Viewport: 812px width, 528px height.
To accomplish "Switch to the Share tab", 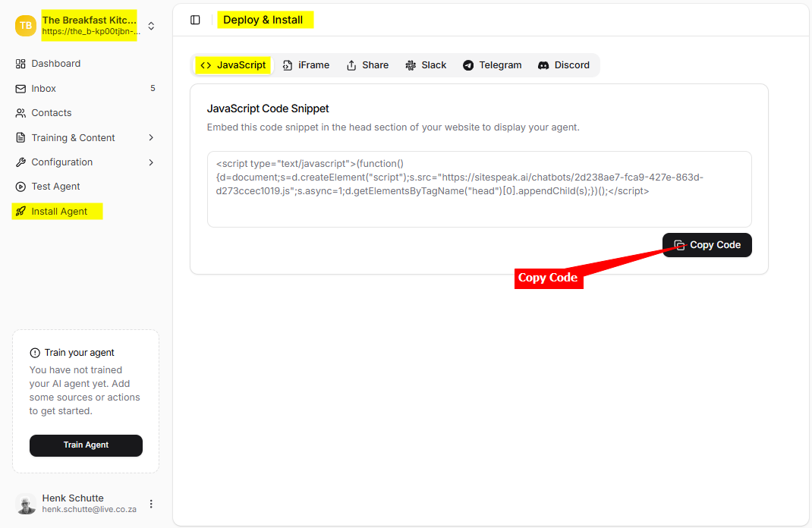I will pyautogui.click(x=368, y=65).
